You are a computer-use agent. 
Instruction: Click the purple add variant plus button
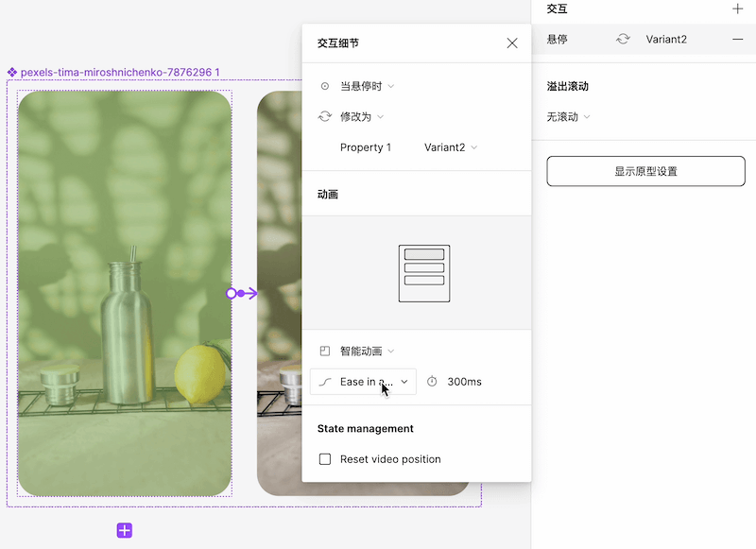pos(125,530)
